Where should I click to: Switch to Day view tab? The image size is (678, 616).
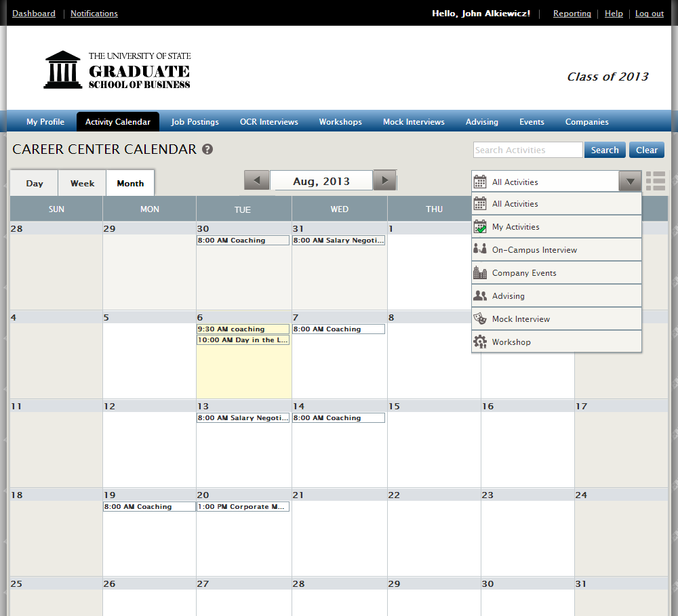[x=34, y=183]
